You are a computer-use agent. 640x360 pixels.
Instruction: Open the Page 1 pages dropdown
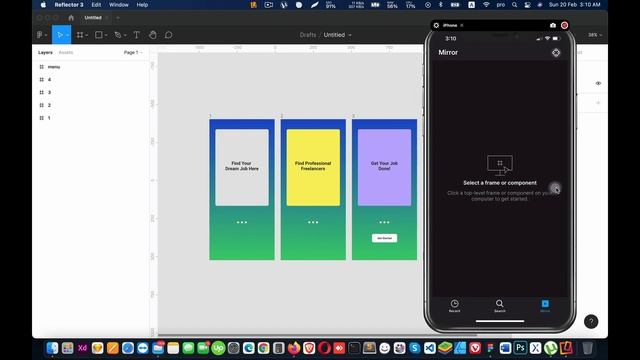pos(133,53)
